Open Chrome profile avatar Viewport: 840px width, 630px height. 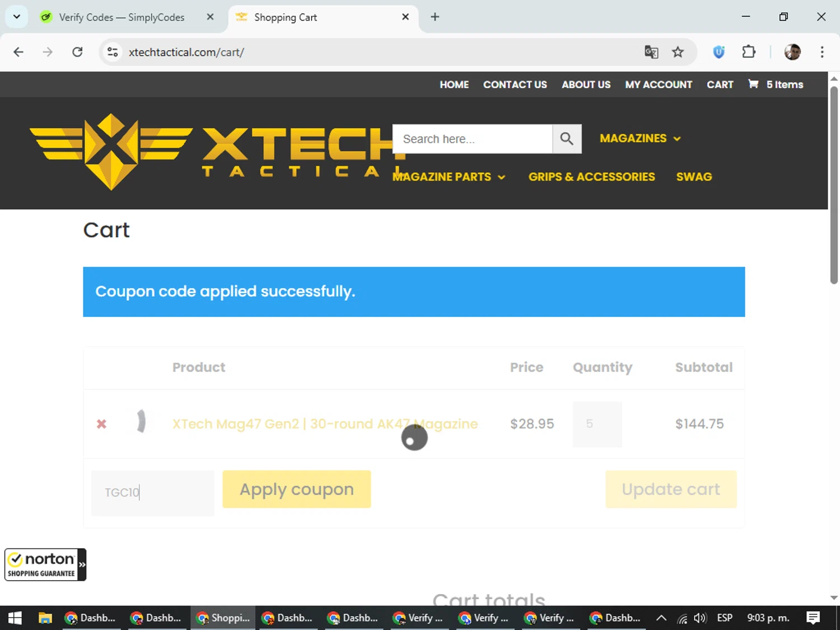(x=792, y=52)
